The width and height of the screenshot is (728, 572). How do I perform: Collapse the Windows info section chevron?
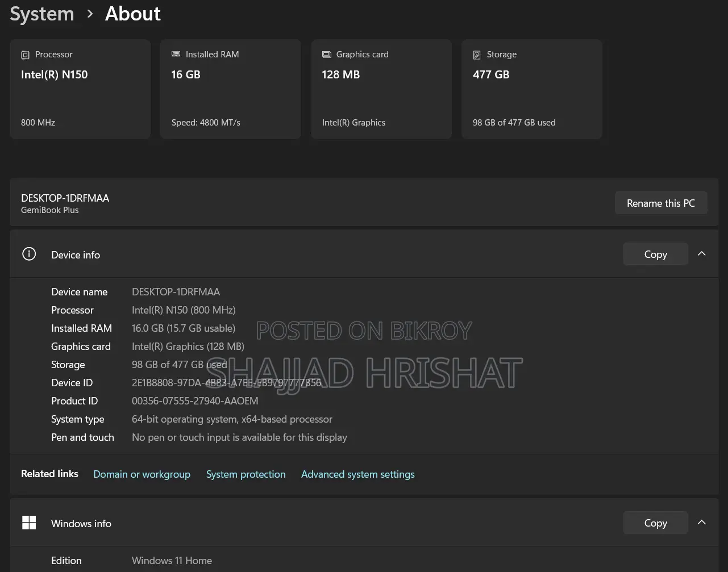point(702,523)
